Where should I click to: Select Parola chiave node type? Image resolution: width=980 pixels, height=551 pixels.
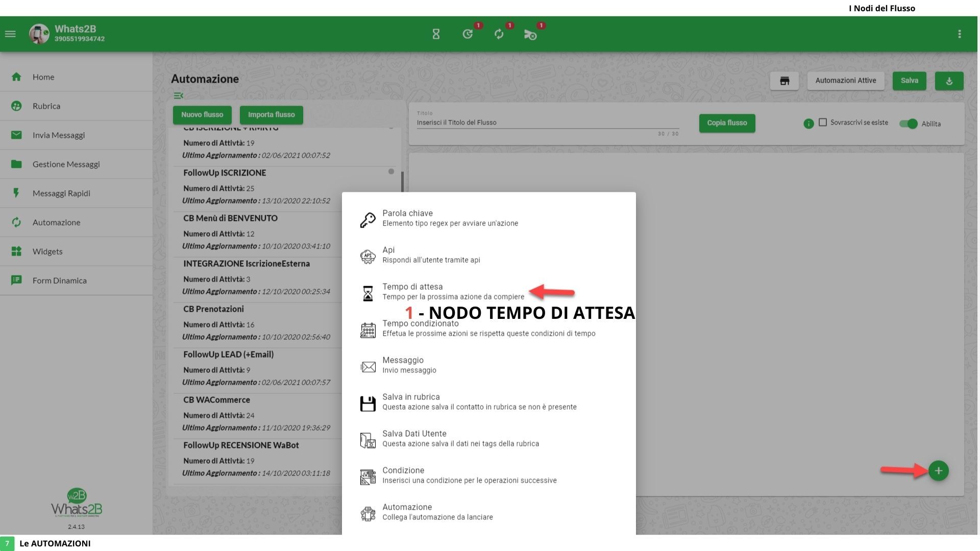click(489, 219)
